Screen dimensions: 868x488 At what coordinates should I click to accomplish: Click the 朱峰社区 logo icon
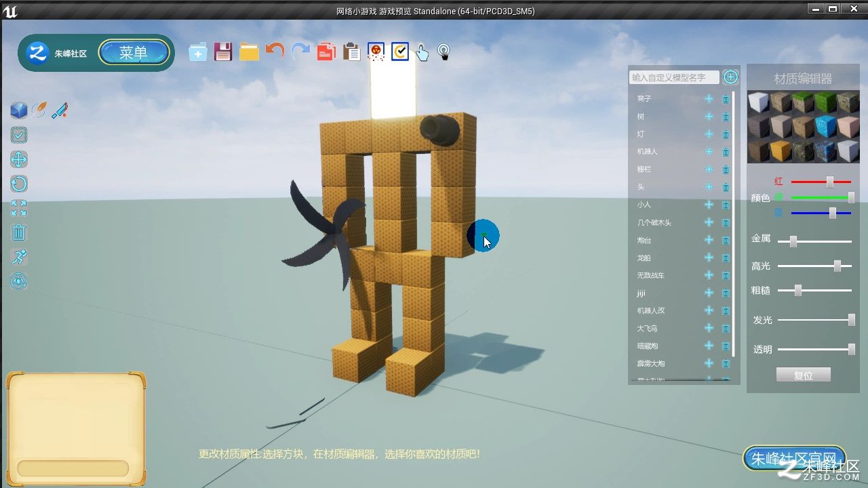click(x=37, y=53)
